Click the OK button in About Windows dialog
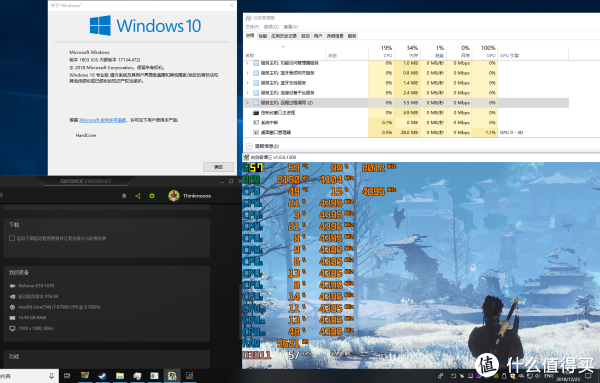The width and height of the screenshot is (600, 383). (x=218, y=167)
